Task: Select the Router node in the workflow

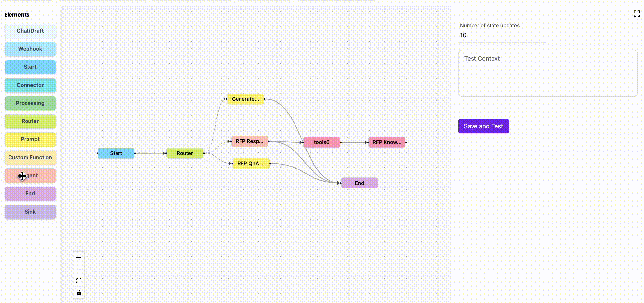Action: (x=185, y=153)
